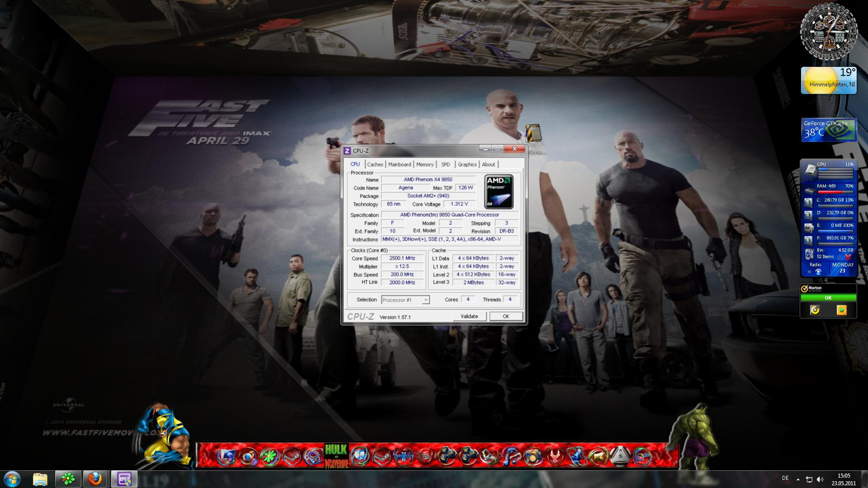Viewport: 868px width, 488px height.
Task: Open the computer monitor icon in the dock
Action: pos(226,456)
